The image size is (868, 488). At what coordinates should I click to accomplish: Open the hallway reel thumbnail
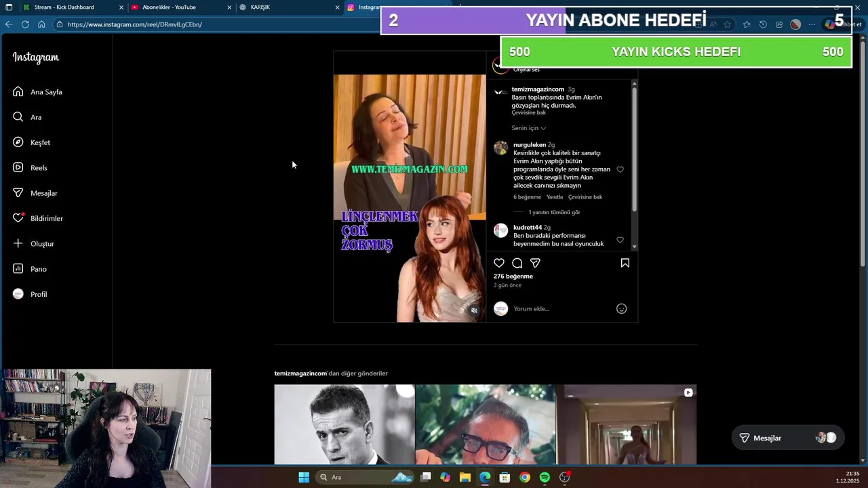[627, 425]
